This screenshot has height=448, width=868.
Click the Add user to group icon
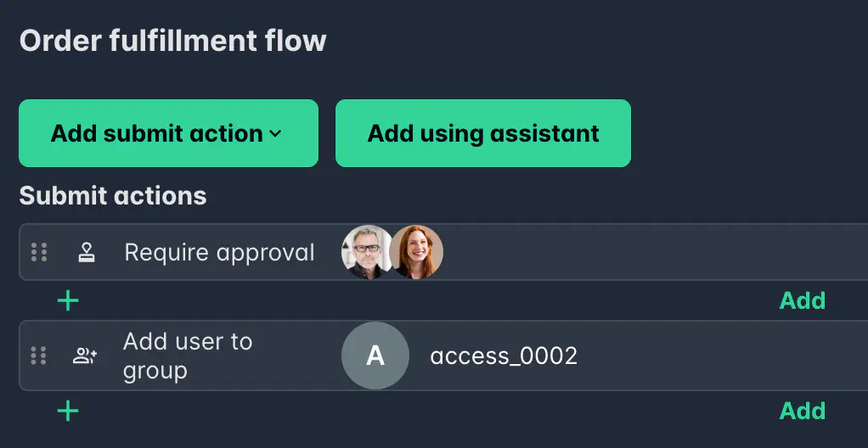pos(85,356)
